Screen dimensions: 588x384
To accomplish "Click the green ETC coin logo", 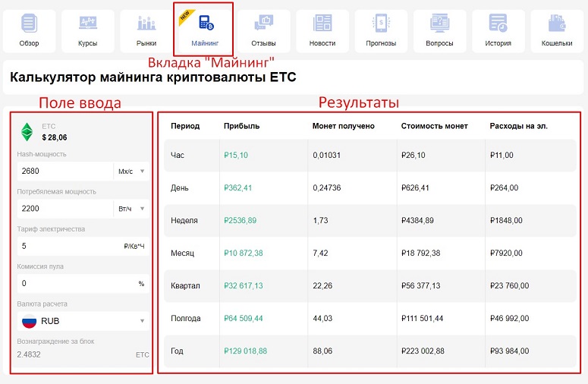I will pyautogui.click(x=28, y=132).
